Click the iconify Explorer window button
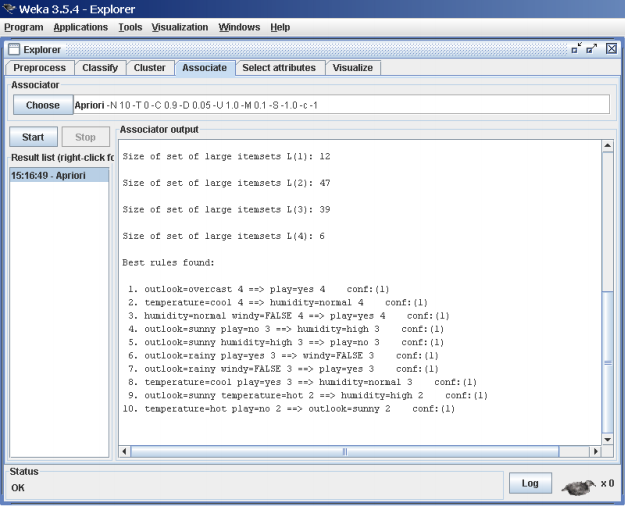 click(x=576, y=49)
